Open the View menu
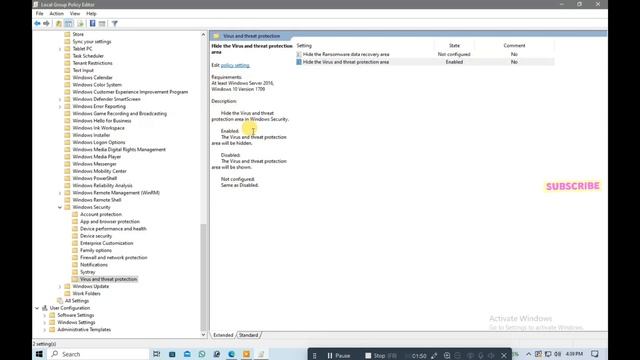The image size is (640, 360). [x=75, y=14]
